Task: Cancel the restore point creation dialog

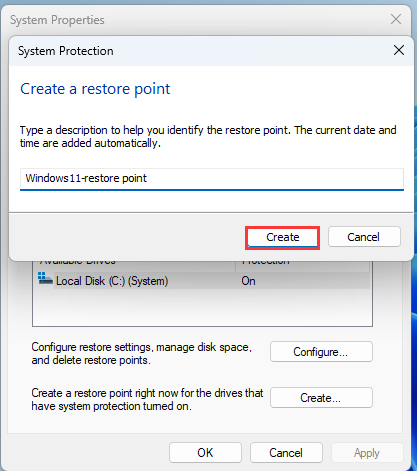Action: point(364,237)
